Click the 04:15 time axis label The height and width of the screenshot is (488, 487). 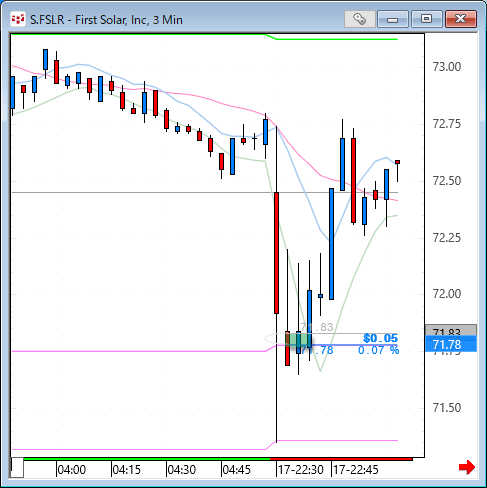pyautogui.click(x=127, y=470)
